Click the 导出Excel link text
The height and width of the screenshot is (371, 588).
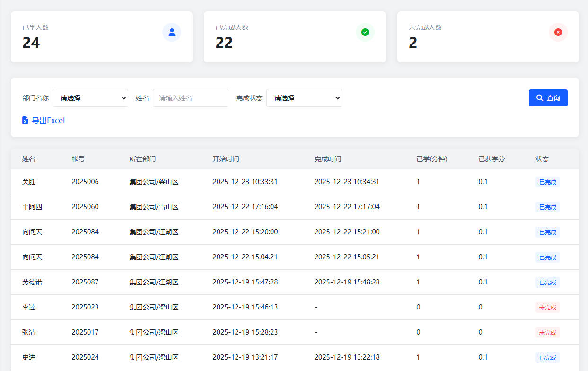pos(48,120)
